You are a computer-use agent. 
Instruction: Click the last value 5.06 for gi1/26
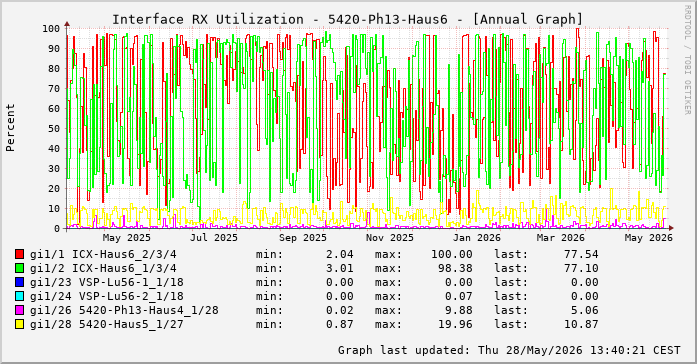tap(585, 310)
